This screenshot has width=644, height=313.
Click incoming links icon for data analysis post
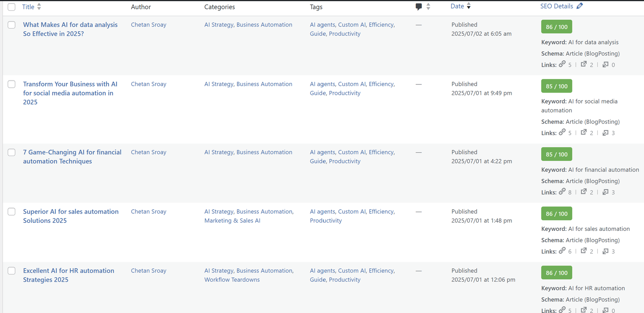[x=605, y=64]
